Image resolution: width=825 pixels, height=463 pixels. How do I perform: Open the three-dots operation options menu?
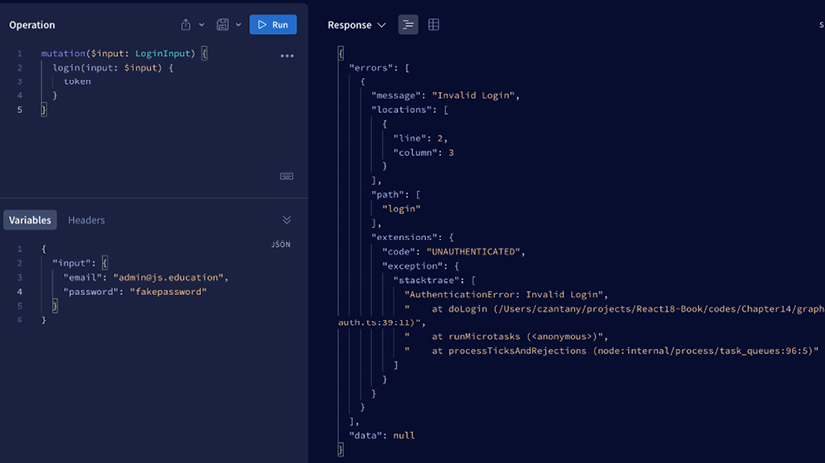[x=287, y=56]
